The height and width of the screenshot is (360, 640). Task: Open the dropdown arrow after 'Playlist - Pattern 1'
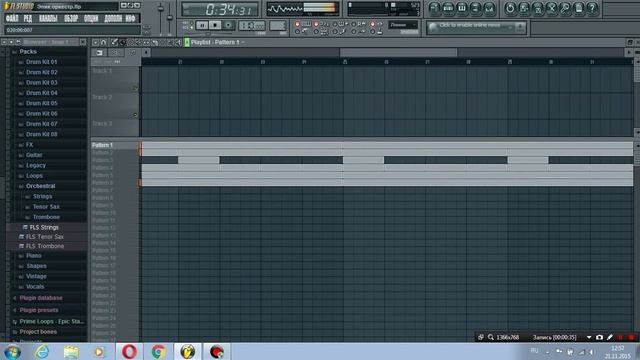tap(243, 42)
